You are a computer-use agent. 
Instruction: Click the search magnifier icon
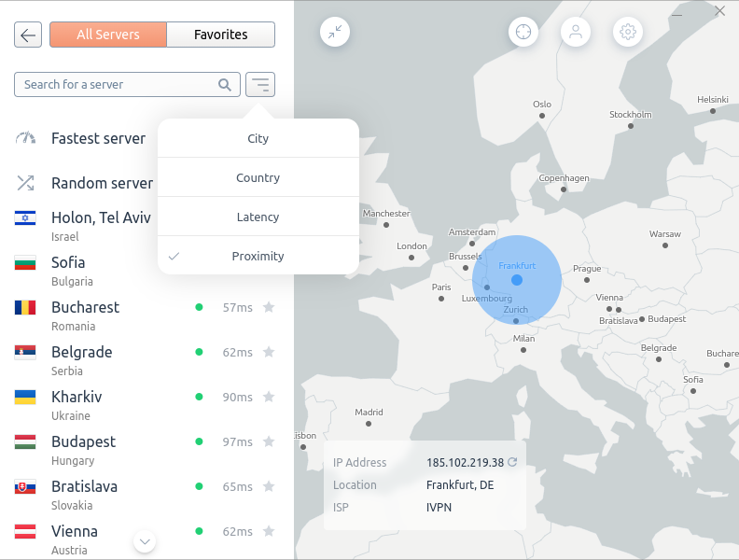225,85
